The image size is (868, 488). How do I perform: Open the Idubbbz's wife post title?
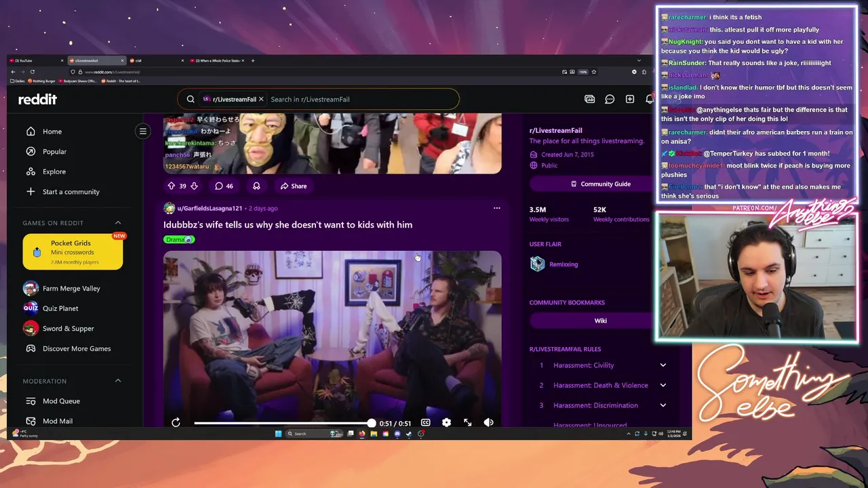pyautogui.click(x=288, y=224)
